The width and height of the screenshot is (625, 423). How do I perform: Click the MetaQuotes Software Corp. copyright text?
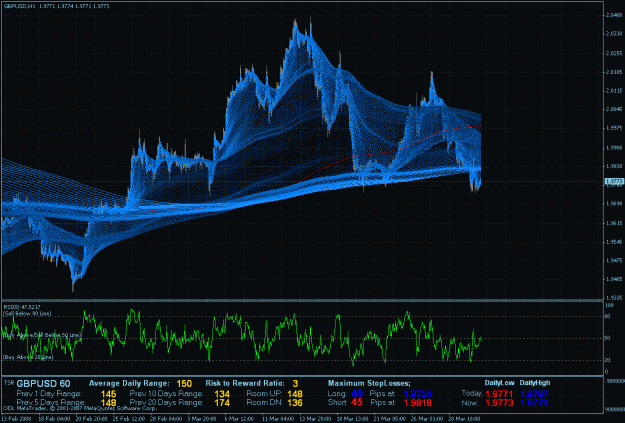[80, 409]
